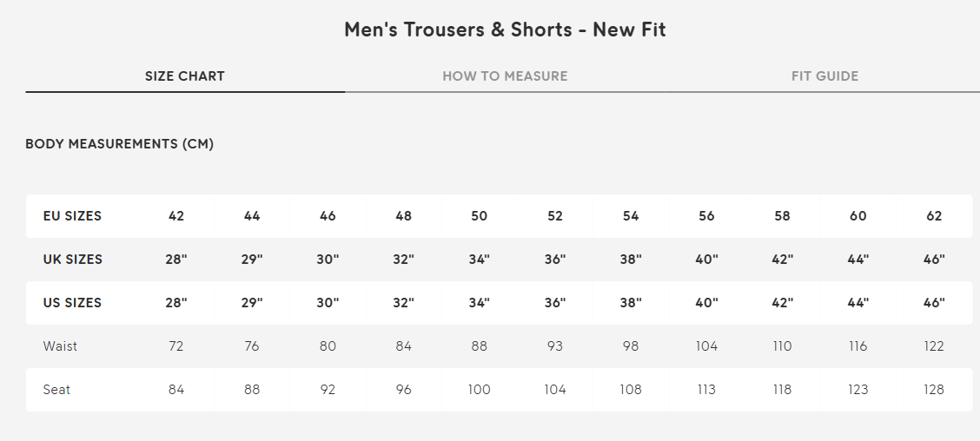980x441 pixels.
Task: Select EU size 50 cell
Action: pos(480,216)
